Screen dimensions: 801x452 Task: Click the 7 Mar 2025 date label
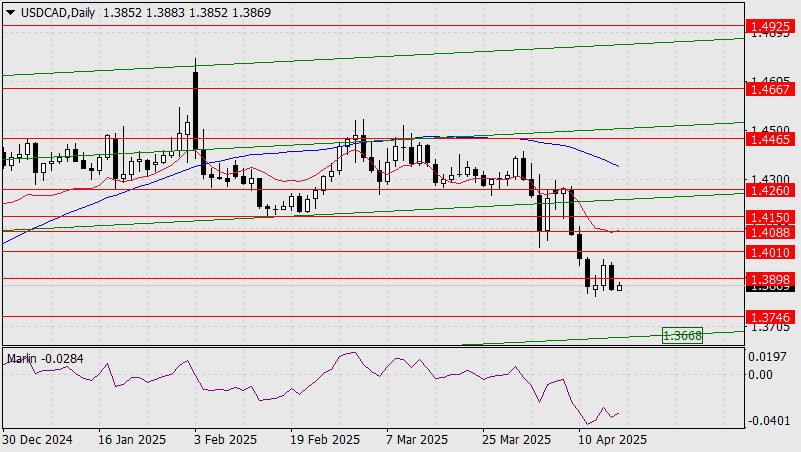click(417, 440)
